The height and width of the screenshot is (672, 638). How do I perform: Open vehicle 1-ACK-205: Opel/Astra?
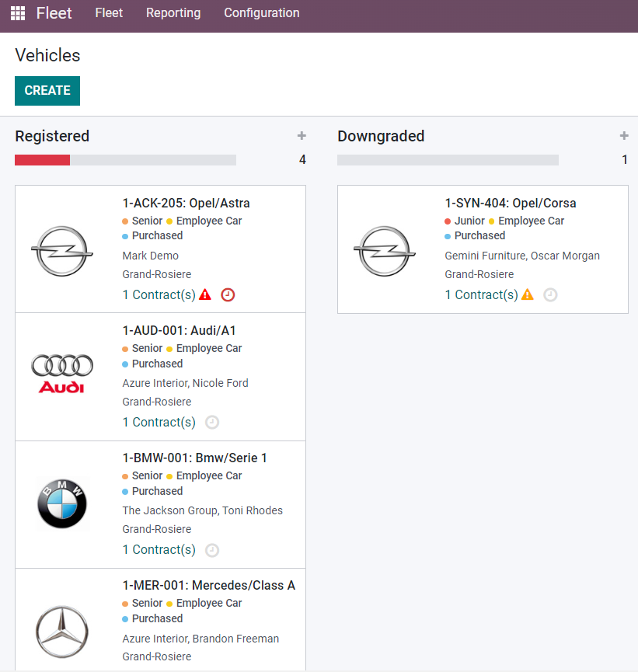click(186, 203)
